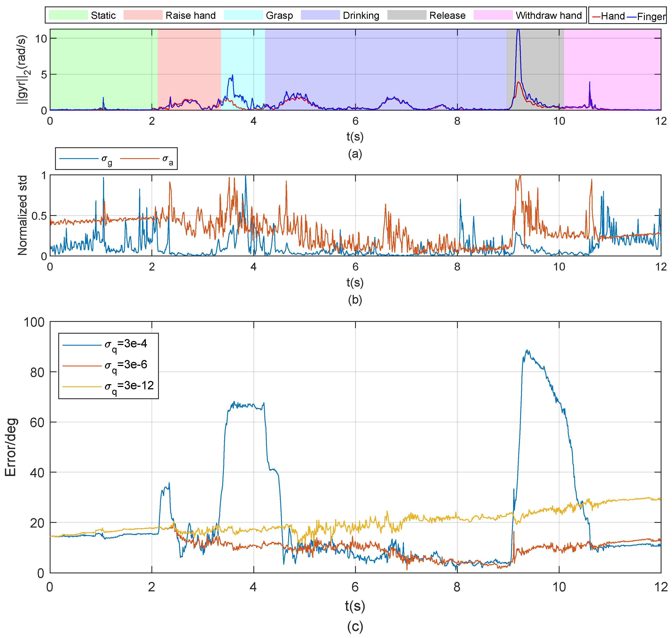Screen dimensions: 672x638
Task: Click the 100 tick label on the error axis
Action: click(x=34, y=322)
